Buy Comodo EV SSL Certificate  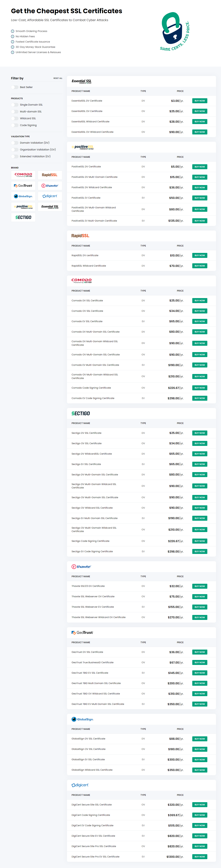click(x=200, y=322)
